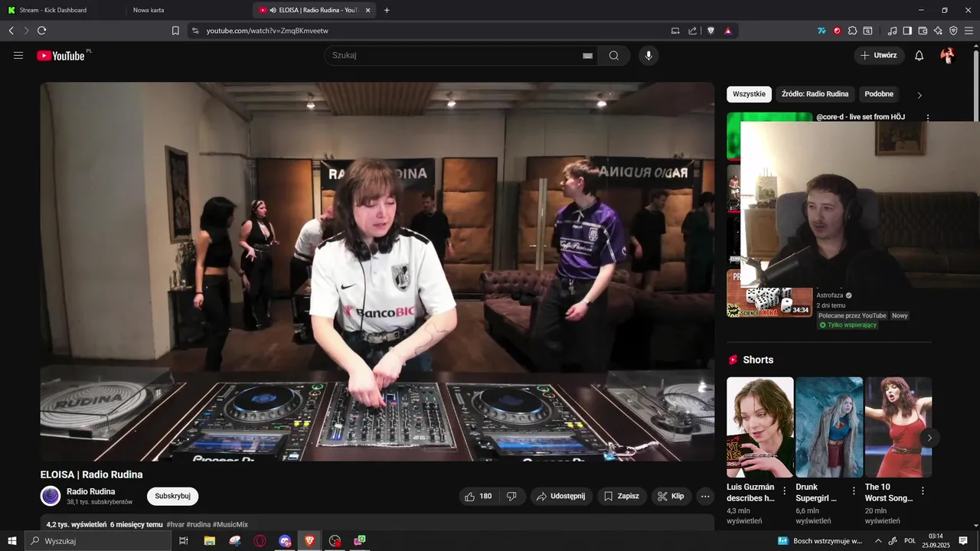Open site settings icon in address bar

[195, 31]
